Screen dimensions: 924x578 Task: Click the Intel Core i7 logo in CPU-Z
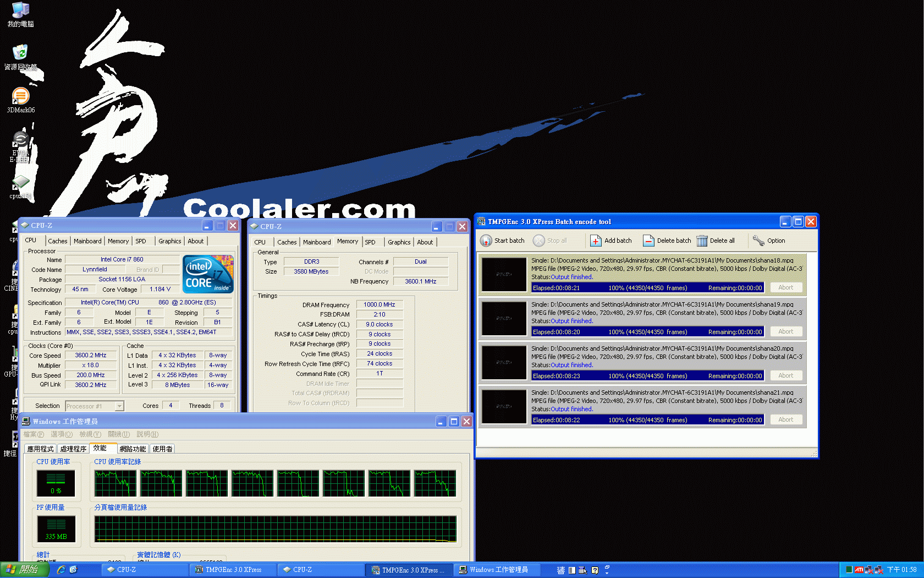[208, 274]
